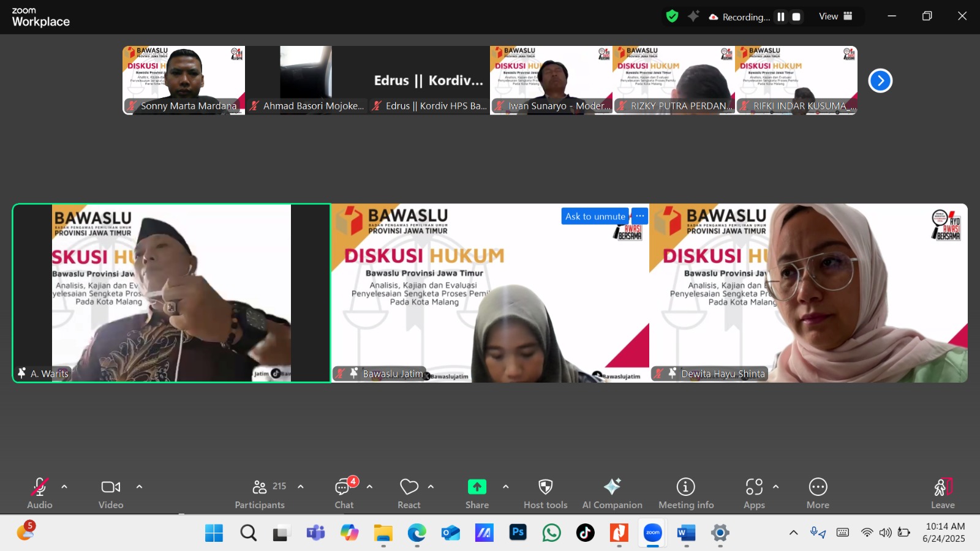Unmute microphone with Audio button
Viewport: 980px width, 551px height.
coord(40,493)
